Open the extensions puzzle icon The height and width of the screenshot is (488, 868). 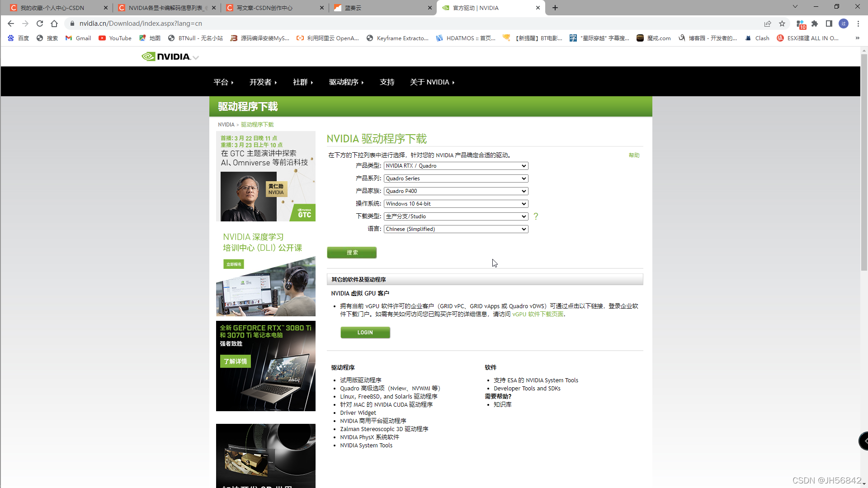[815, 23]
